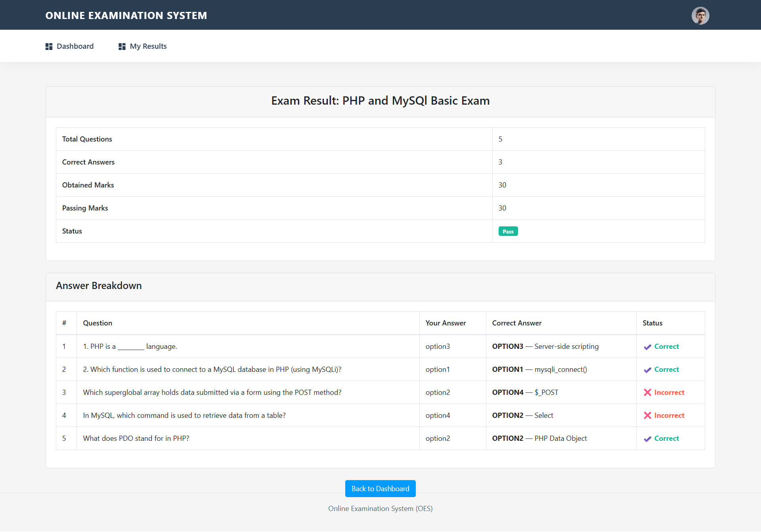Click the OPTION4 $_POST correct answer cell

tap(525, 392)
